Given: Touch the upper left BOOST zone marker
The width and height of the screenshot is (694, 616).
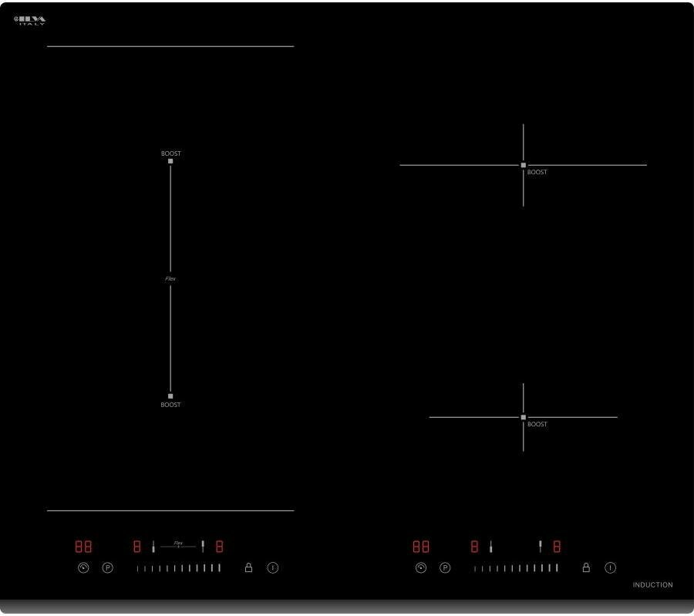Looking at the screenshot, I should tap(170, 160).
